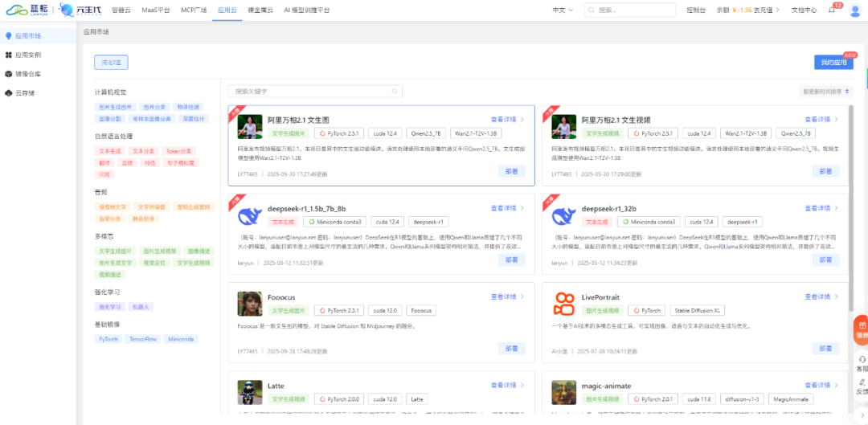Click the Fooocus app thumbnail
The image size is (868, 425).
[250, 304]
